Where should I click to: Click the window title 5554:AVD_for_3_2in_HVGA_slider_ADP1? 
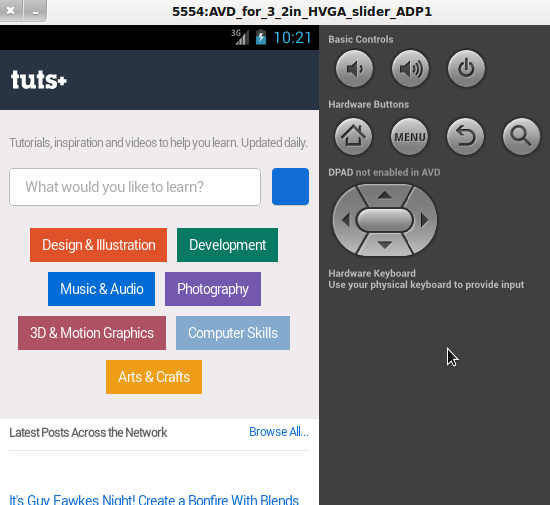[x=302, y=12]
